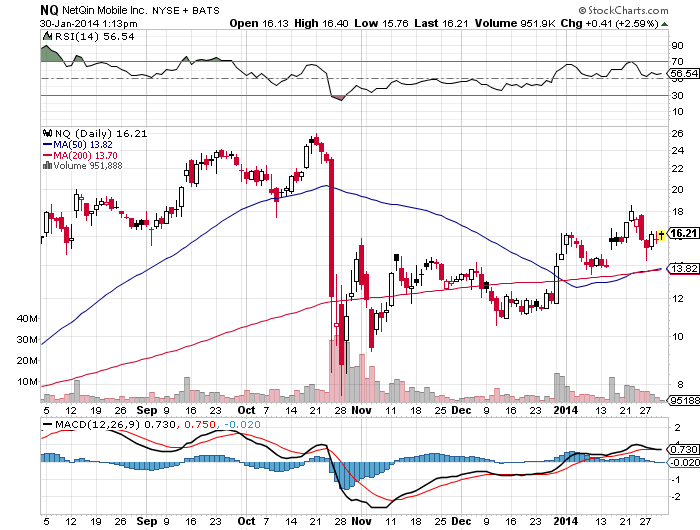Click the Last 16.21 value in the header
700x530 pixels.
point(441,23)
